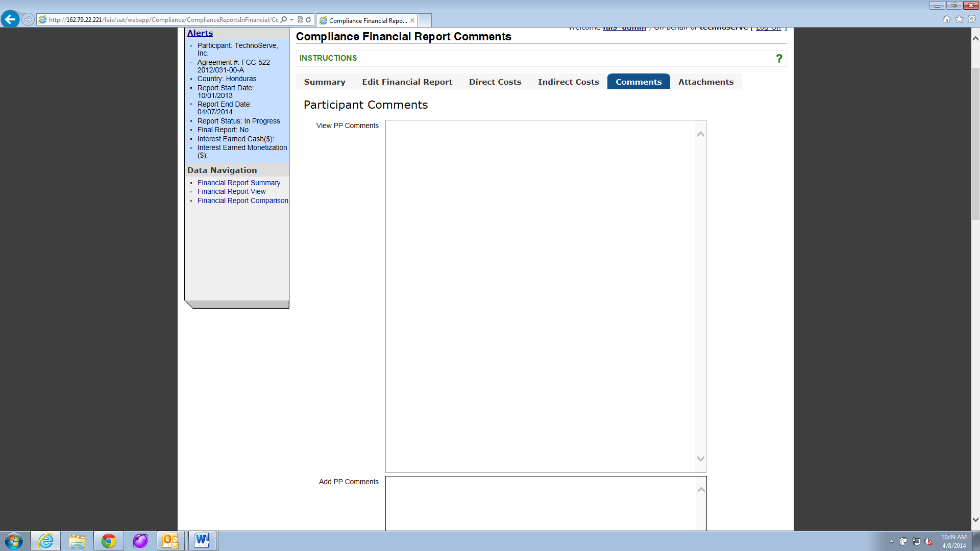This screenshot has height=551, width=980.
Task: Switch to the Attachments tab
Action: 705,82
